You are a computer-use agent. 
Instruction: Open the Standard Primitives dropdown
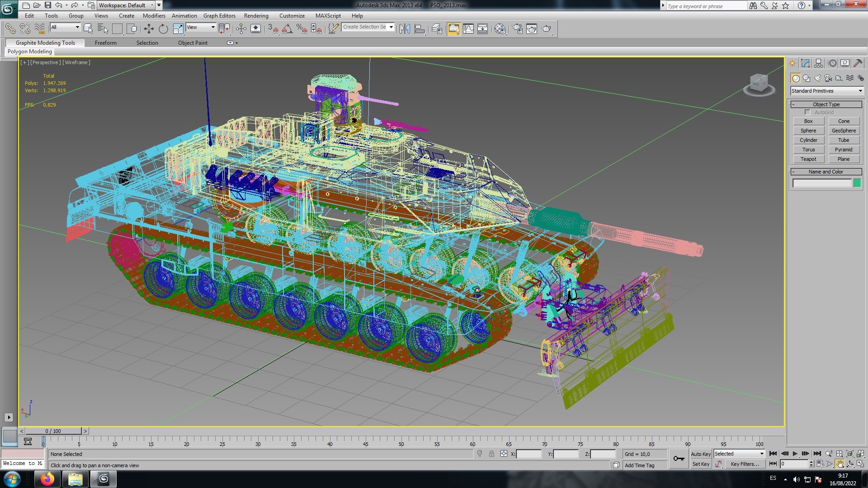826,91
